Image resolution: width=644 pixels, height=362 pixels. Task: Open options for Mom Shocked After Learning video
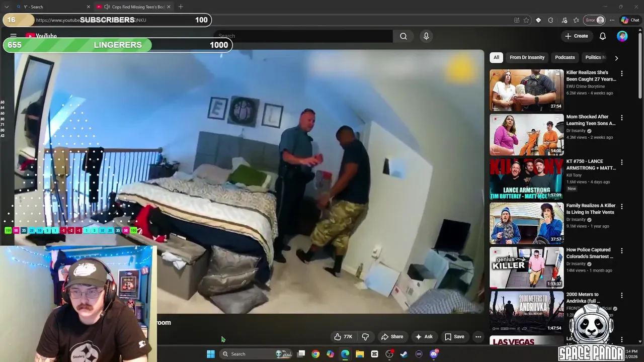622,118
